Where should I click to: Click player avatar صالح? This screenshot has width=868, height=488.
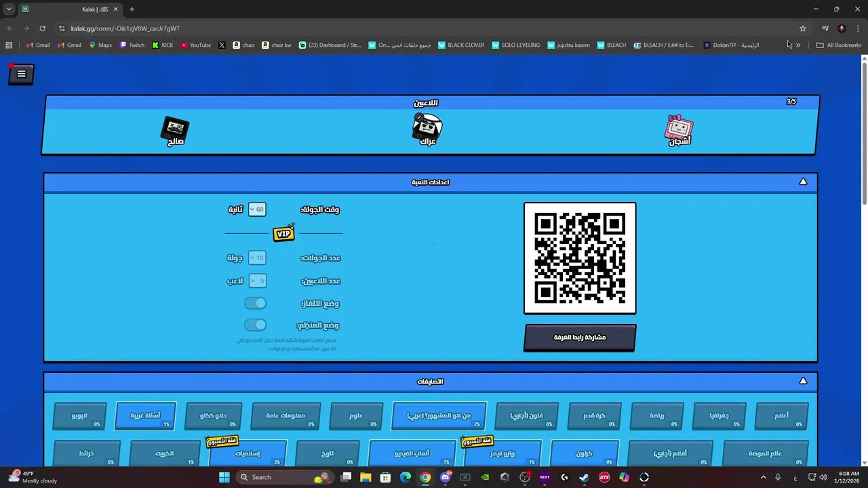point(176,131)
